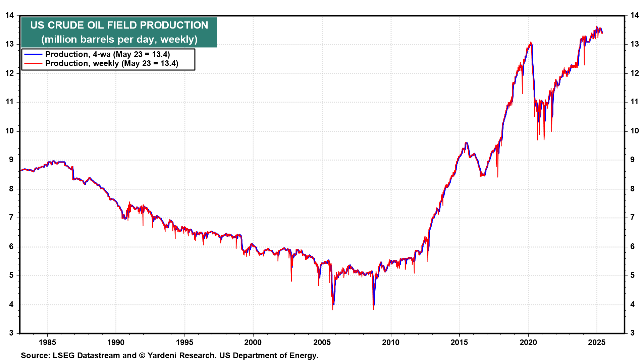644x362 pixels.
Task: Click the right y-axis value 3
Action: 633,333
